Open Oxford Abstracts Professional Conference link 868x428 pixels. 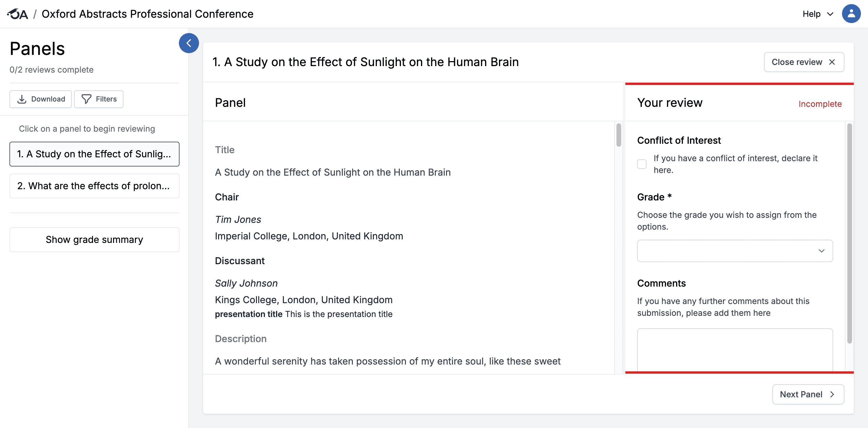click(147, 14)
